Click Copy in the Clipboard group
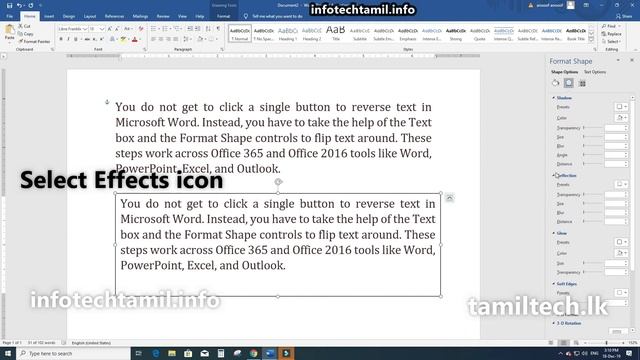The width and height of the screenshot is (640, 360). [25, 34]
